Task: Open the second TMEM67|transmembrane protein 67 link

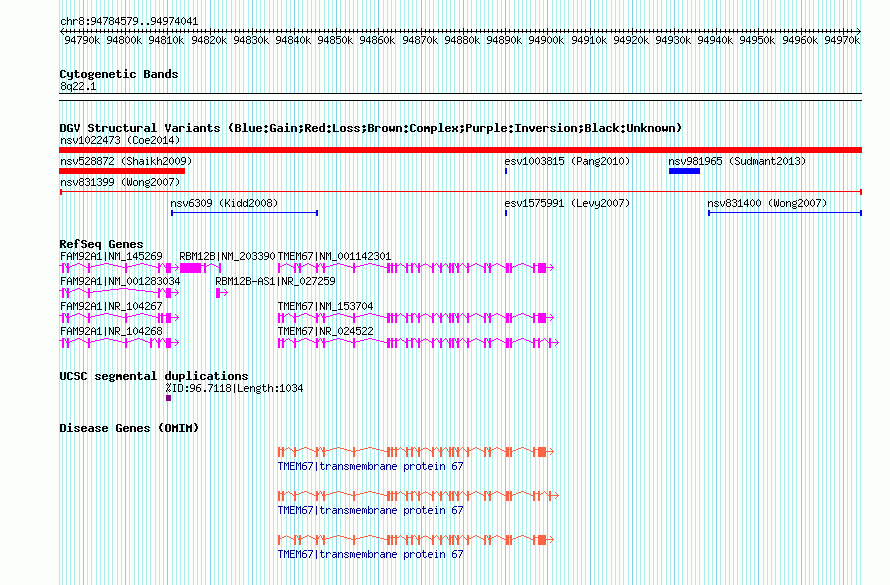Action: point(371,511)
